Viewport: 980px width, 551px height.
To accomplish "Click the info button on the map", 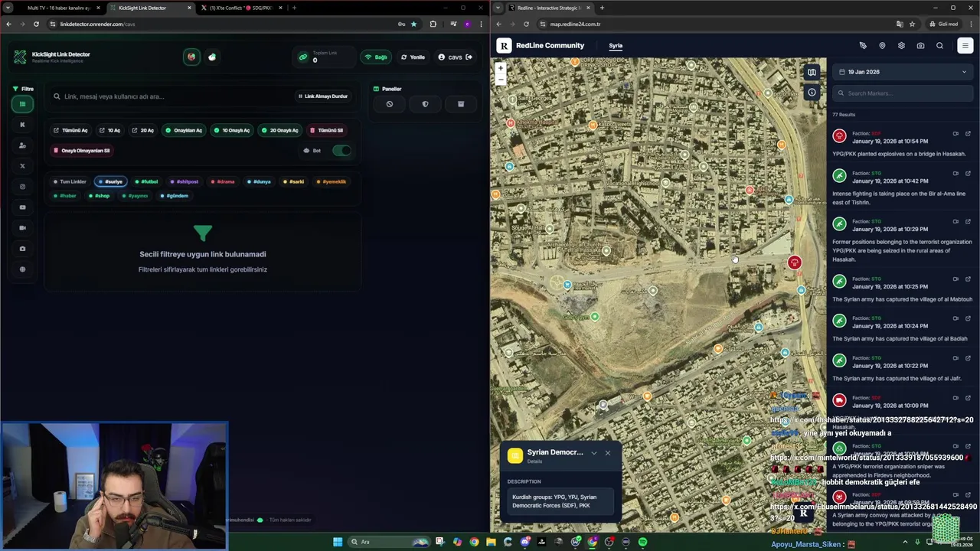I will point(812,93).
